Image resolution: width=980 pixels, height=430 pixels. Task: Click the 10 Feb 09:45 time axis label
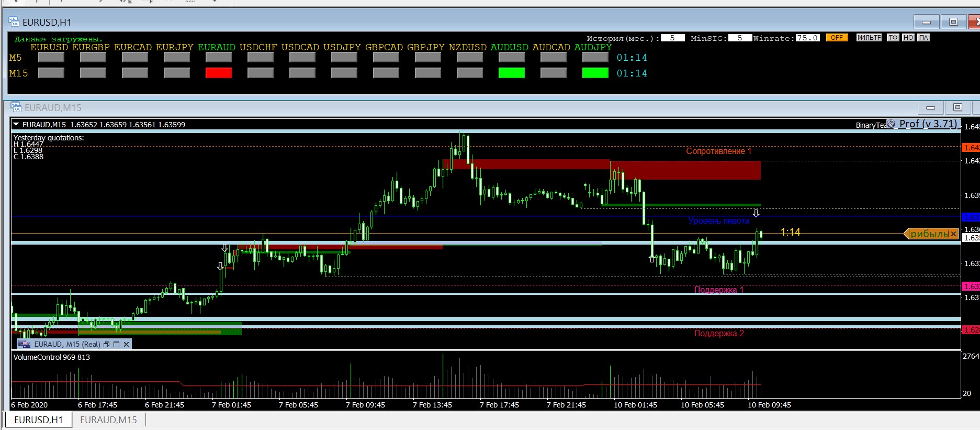click(769, 405)
